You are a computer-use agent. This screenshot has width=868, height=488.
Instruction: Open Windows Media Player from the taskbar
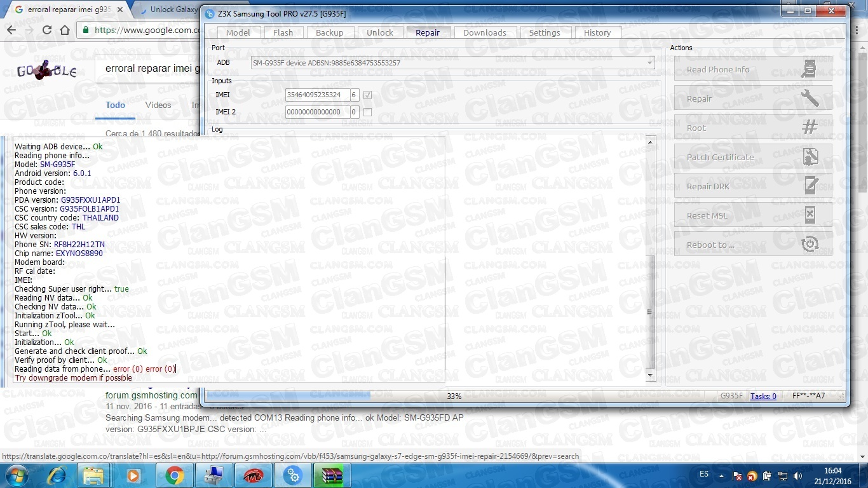pos(133,475)
